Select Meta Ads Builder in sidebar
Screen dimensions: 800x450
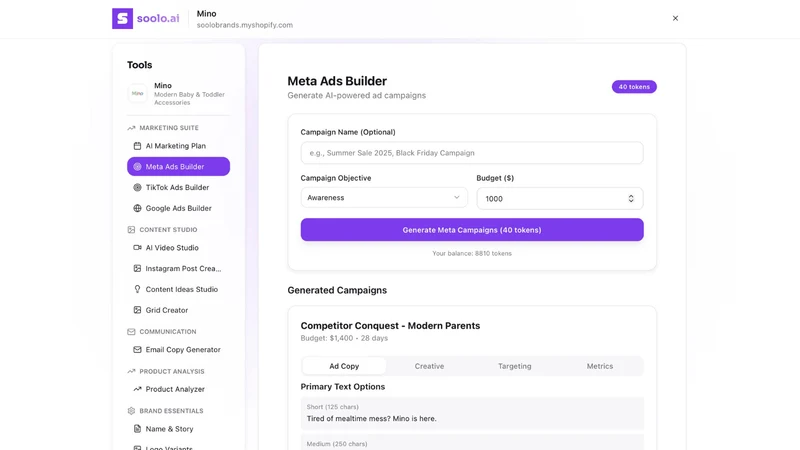click(179, 167)
